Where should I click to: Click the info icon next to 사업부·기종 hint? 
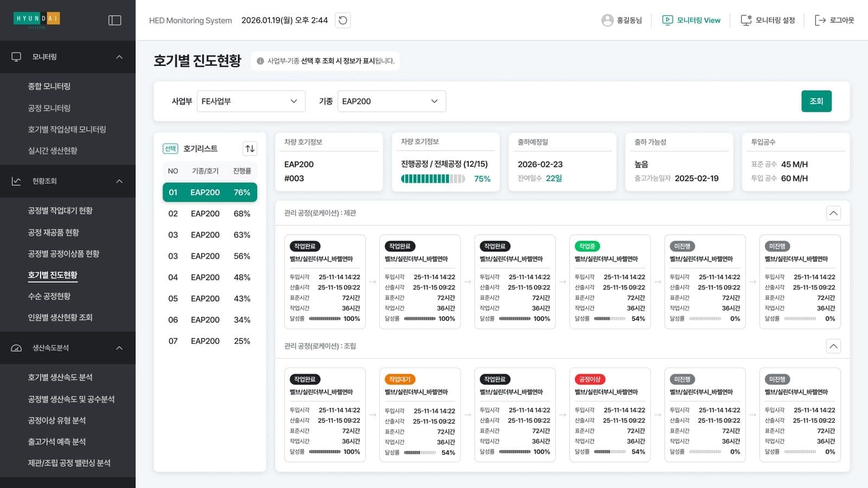[260, 61]
